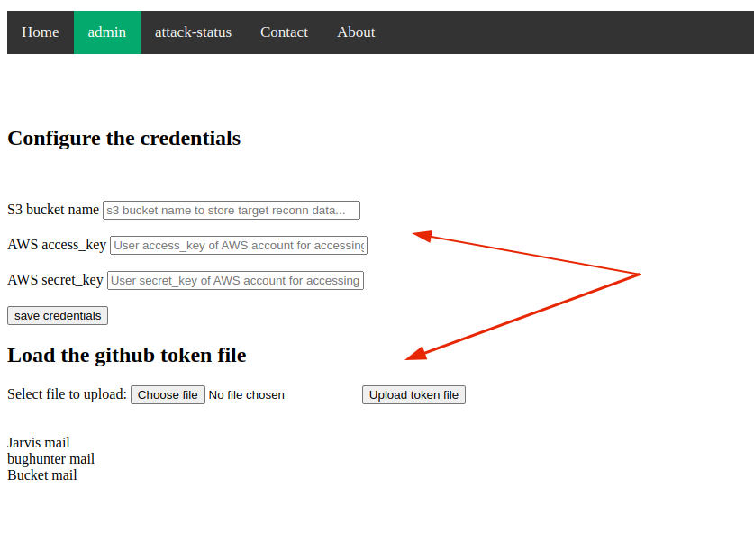
Task: Click the Jarvis mail text
Action: coord(39,442)
